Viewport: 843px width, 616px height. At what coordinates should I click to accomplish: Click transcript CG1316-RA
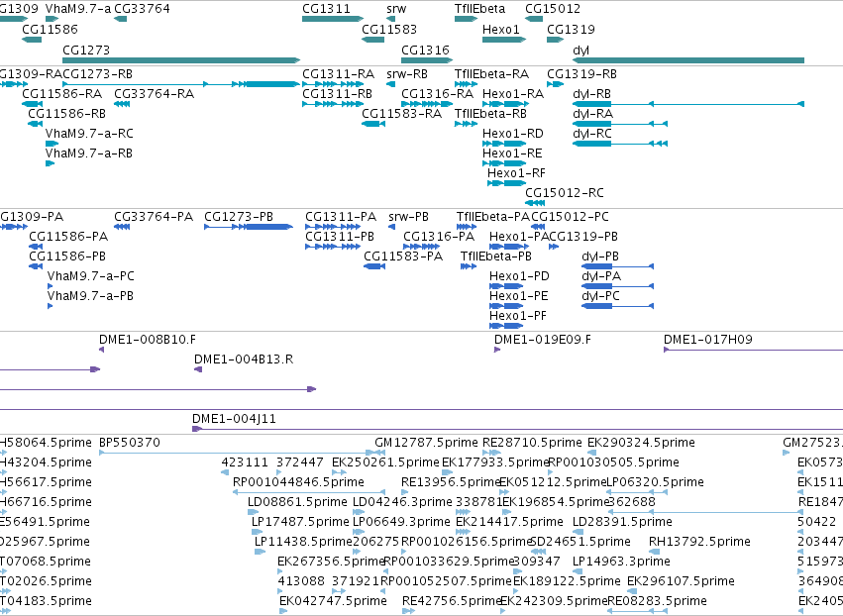click(x=437, y=93)
